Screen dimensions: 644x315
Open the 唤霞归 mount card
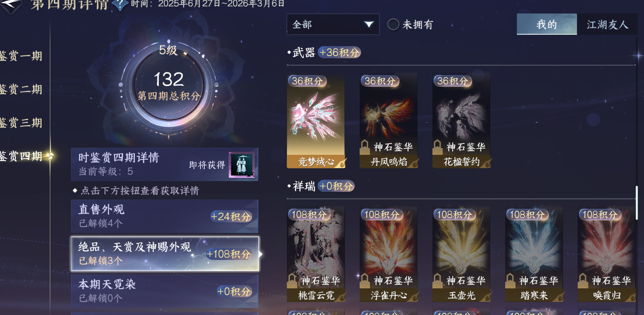point(607,254)
